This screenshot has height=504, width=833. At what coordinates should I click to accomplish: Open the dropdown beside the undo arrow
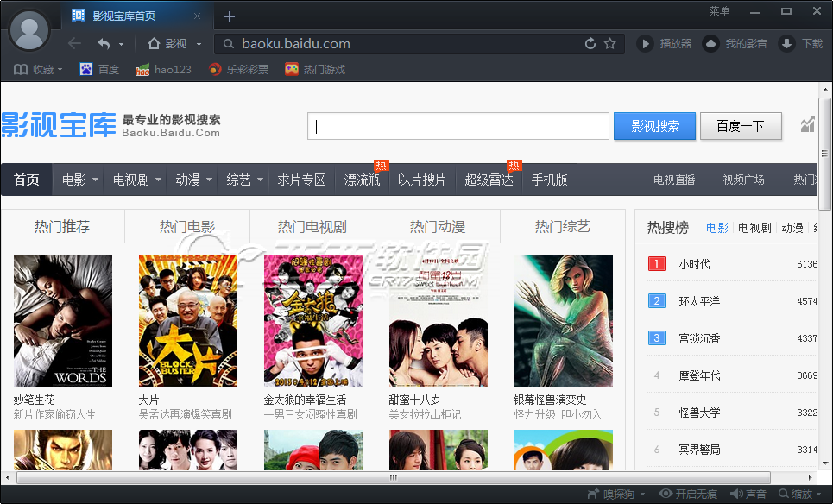(121, 45)
